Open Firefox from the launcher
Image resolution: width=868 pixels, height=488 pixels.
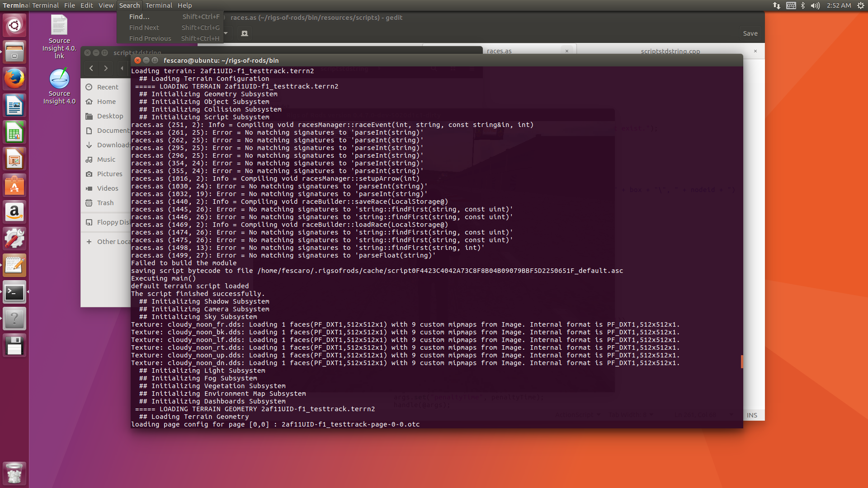tap(14, 79)
